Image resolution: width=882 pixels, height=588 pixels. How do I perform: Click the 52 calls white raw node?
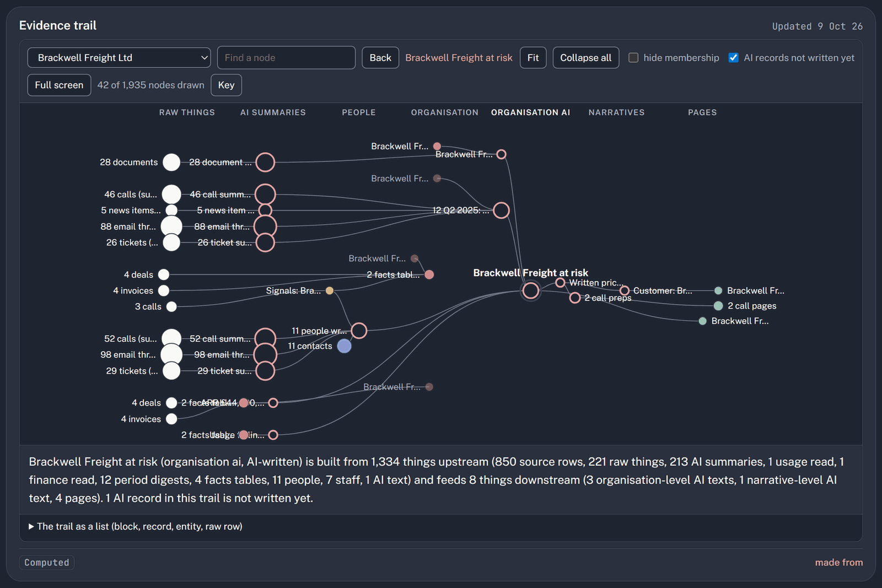coord(171,339)
